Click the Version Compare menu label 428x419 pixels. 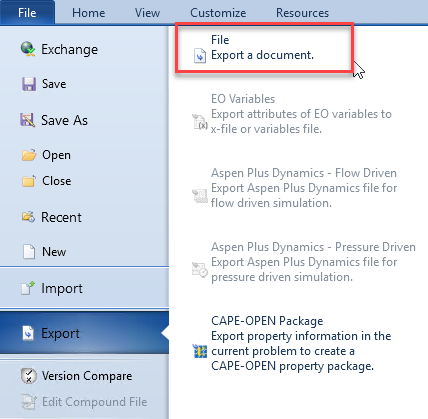pos(87,376)
